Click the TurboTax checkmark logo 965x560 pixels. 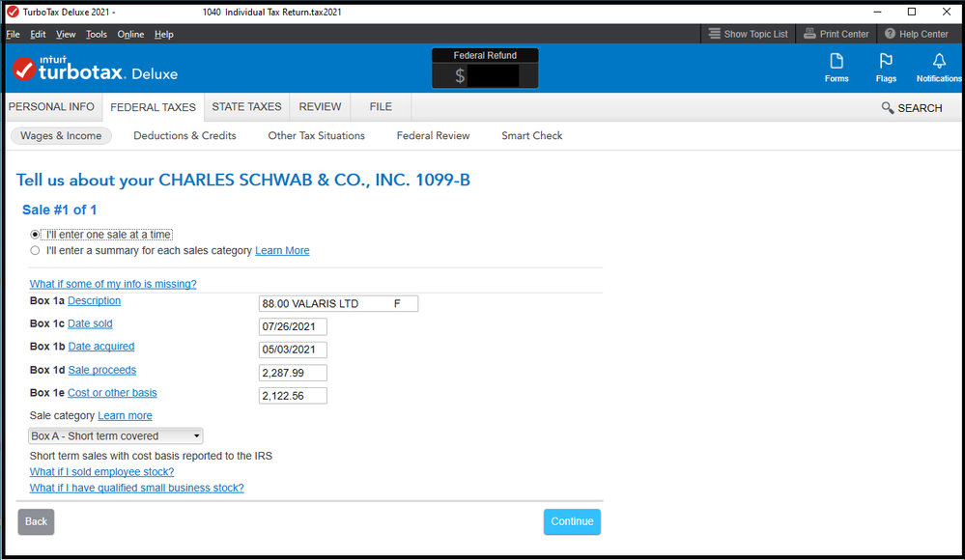point(24,69)
